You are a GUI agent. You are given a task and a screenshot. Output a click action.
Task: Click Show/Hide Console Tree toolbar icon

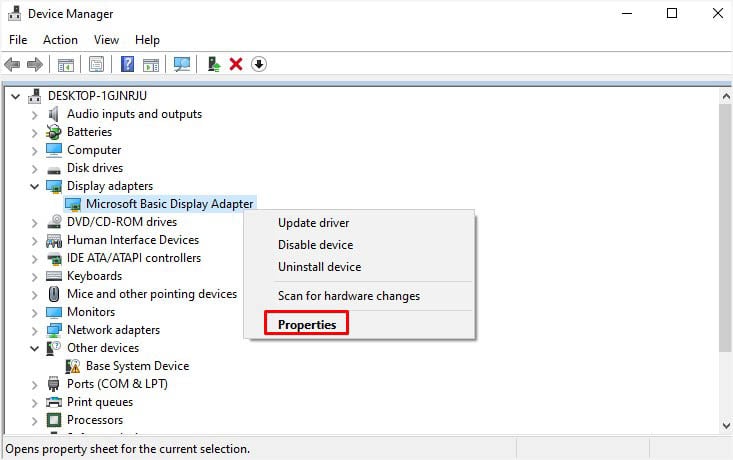66,65
